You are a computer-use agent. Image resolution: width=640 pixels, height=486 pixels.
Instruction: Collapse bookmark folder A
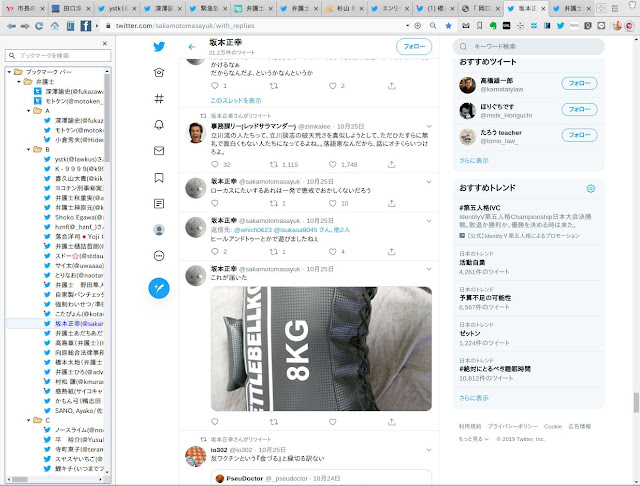pos(29,111)
